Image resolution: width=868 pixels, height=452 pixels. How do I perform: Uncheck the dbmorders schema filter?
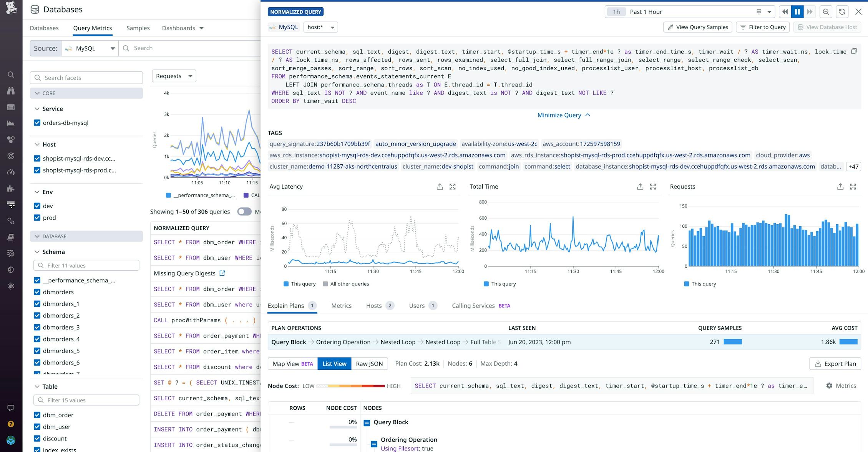37,292
